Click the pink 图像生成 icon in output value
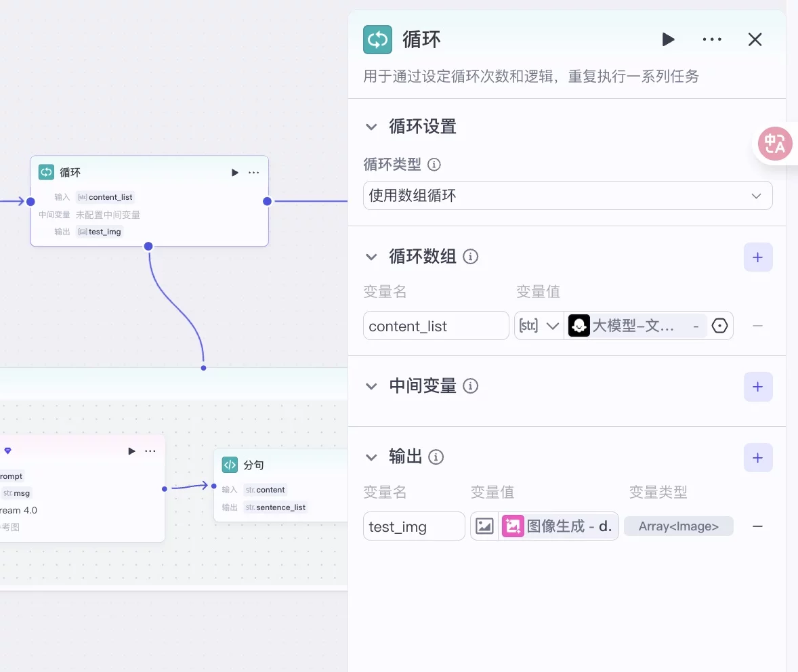Image resolution: width=798 pixels, height=672 pixels. pyautogui.click(x=513, y=526)
